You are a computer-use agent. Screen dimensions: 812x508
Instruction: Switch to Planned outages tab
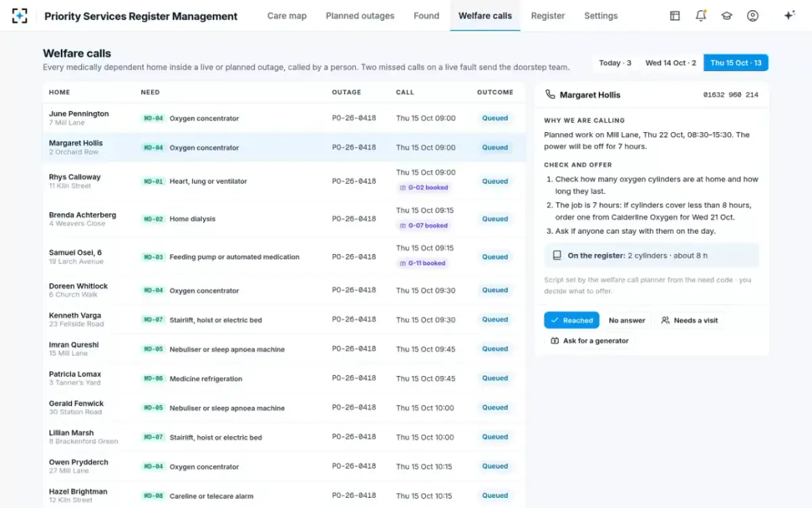point(360,16)
